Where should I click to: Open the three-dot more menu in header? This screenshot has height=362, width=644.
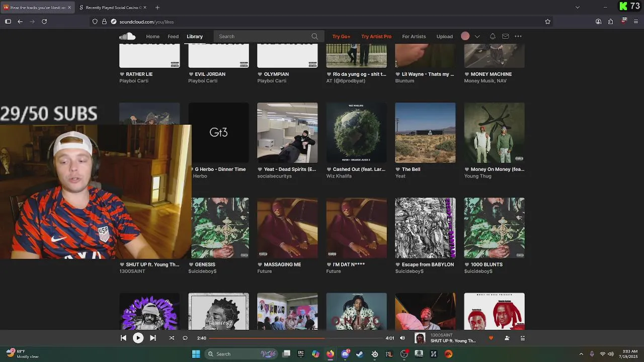pyautogui.click(x=518, y=36)
